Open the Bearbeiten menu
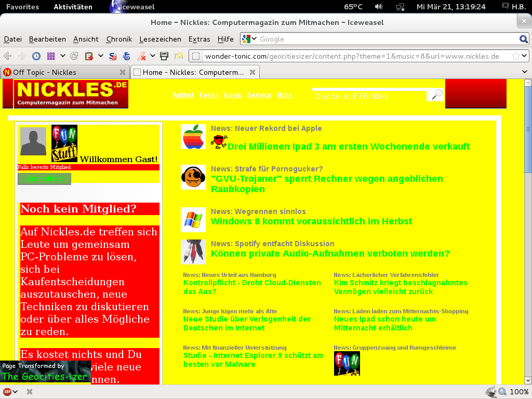This screenshot has height=399, width=532. coord(47,39)
